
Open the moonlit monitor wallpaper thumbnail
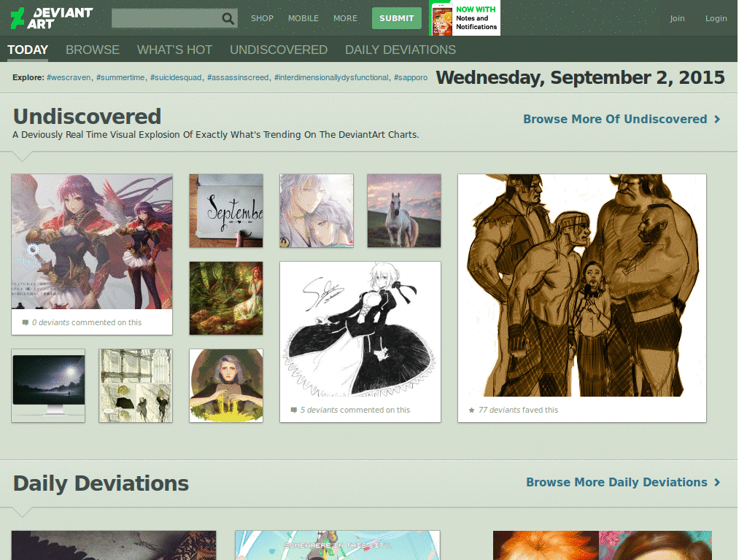pyautogui.click(x=48, y=386)
